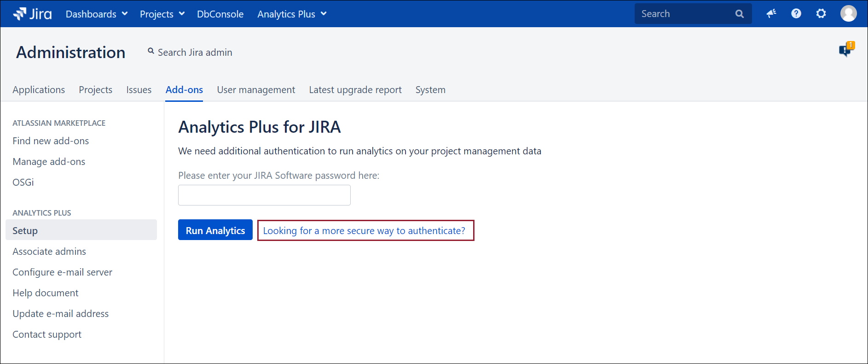Viewport: 868px width, 364px height.
Task: Switch to the User management tab
Action: pyautogui.click(x=256, y=90)
